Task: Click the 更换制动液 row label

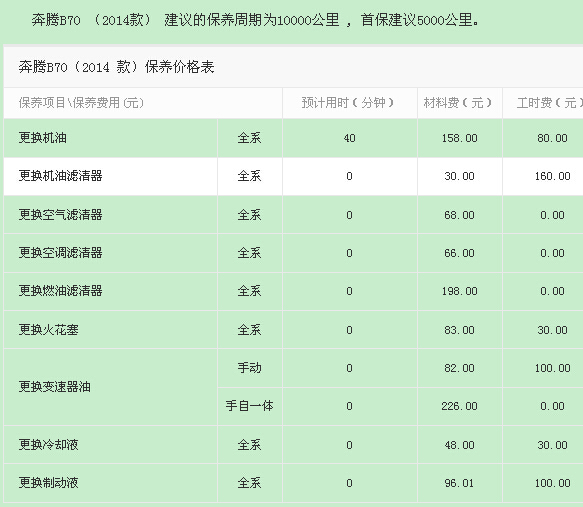Action: click(x=49, y=483)
